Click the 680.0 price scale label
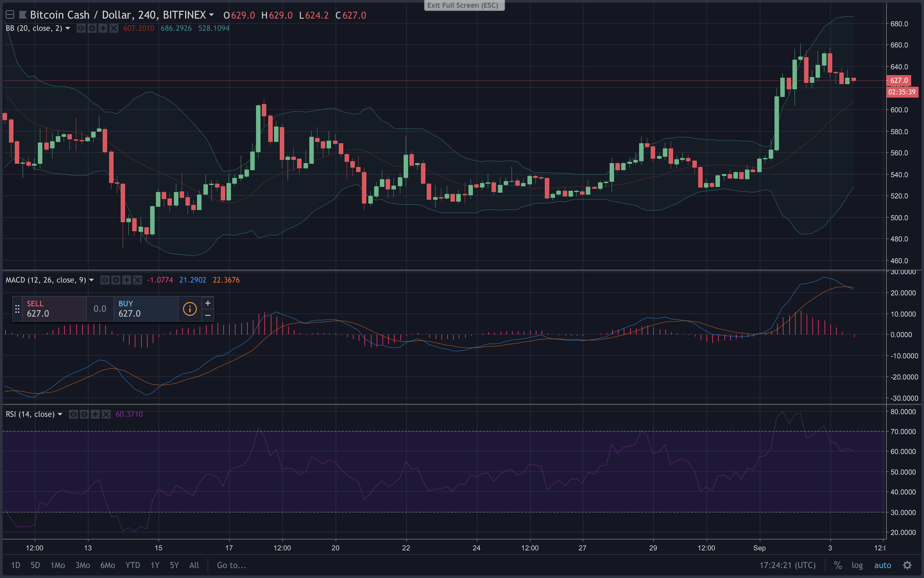Image resolution: width=924 pixels, height=578 pixels. [899, 24]
